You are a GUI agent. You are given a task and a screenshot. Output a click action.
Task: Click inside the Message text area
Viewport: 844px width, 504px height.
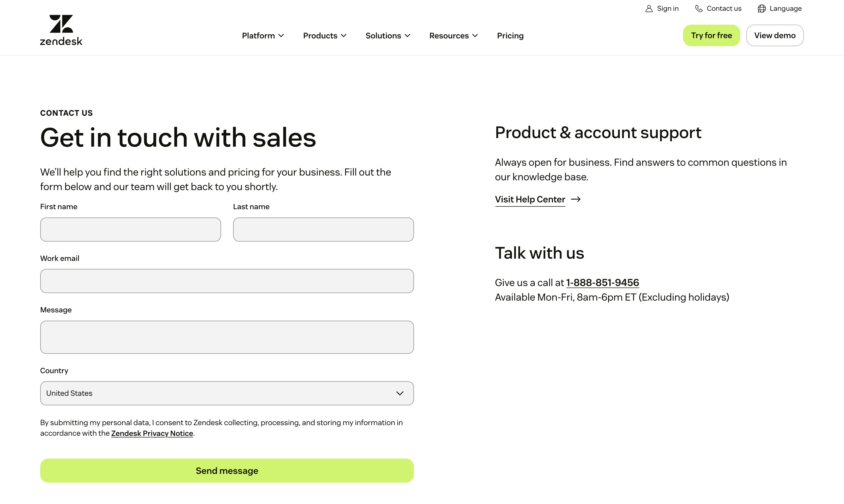coord(227,337)
